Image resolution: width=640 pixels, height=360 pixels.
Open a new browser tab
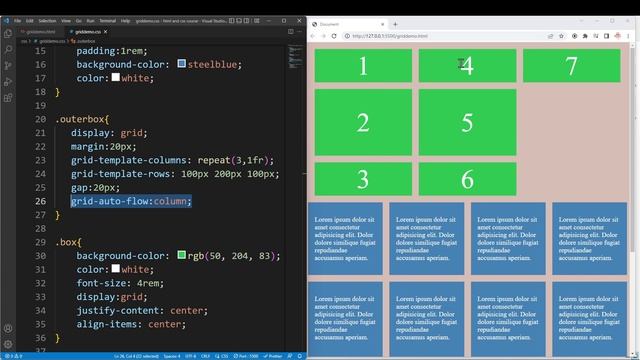coord(395,24)
